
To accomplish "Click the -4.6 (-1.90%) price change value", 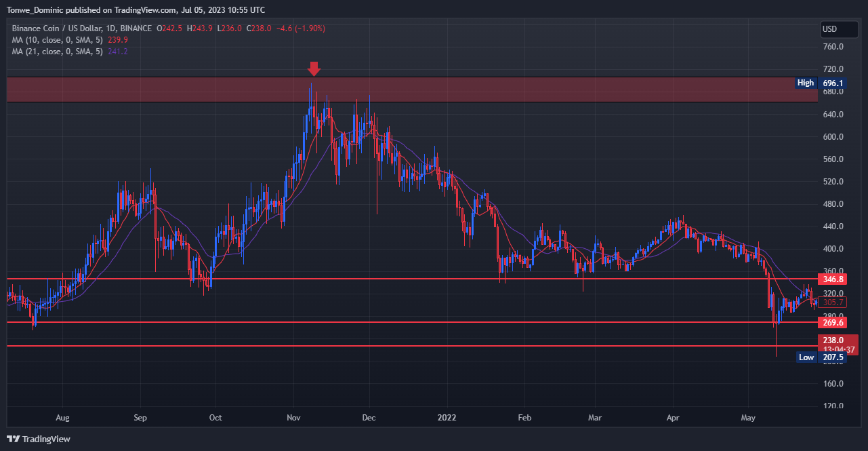I will point(300,28).
